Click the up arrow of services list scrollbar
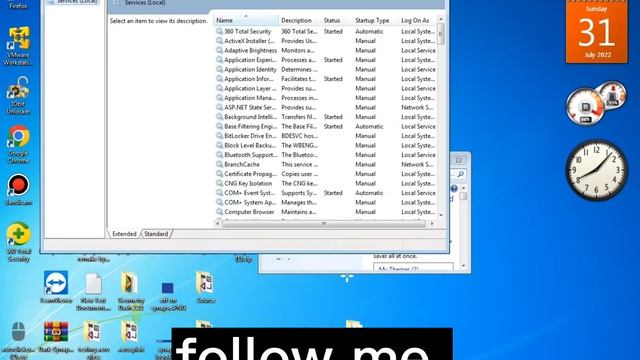Screen dimensions: 640x360 point(441,19)
